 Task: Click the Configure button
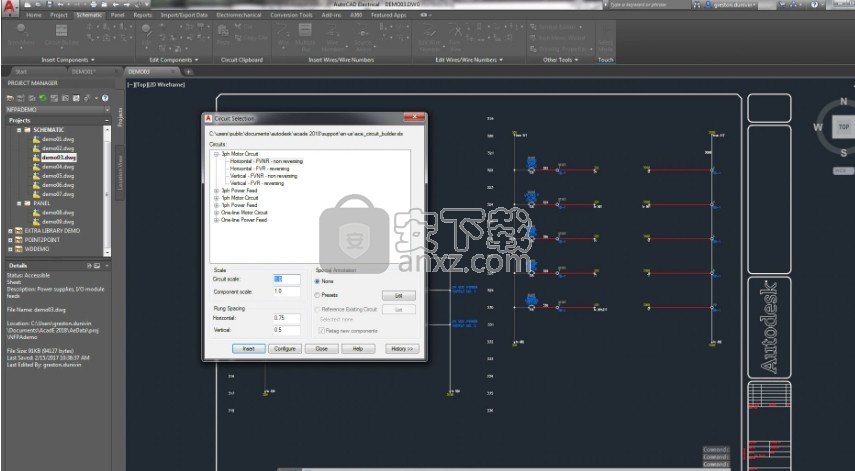[x=285, y=349]
